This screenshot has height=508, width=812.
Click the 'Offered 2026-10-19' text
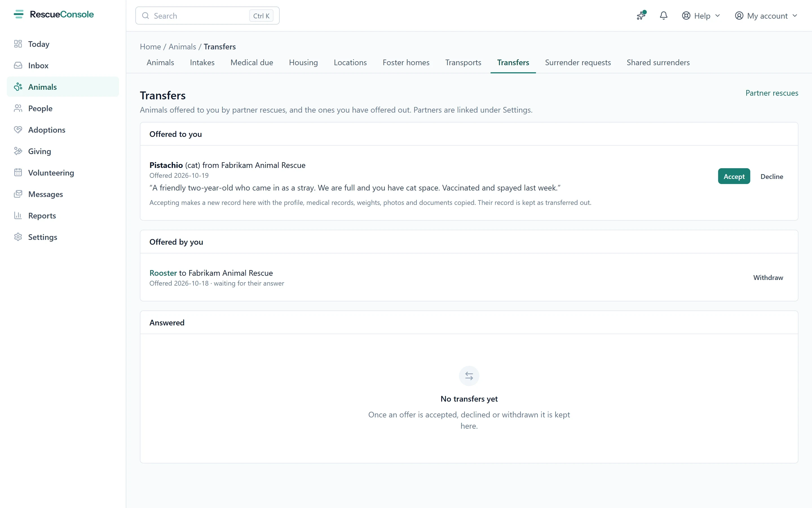(x=179, y=175)
